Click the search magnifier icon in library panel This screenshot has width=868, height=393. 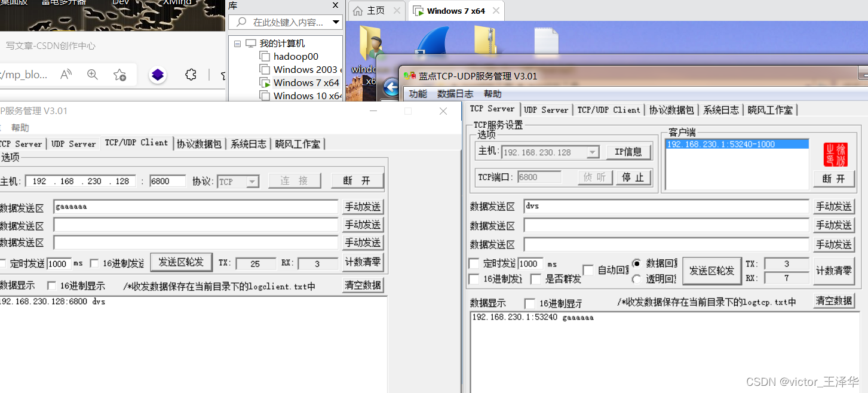(241, 22)
